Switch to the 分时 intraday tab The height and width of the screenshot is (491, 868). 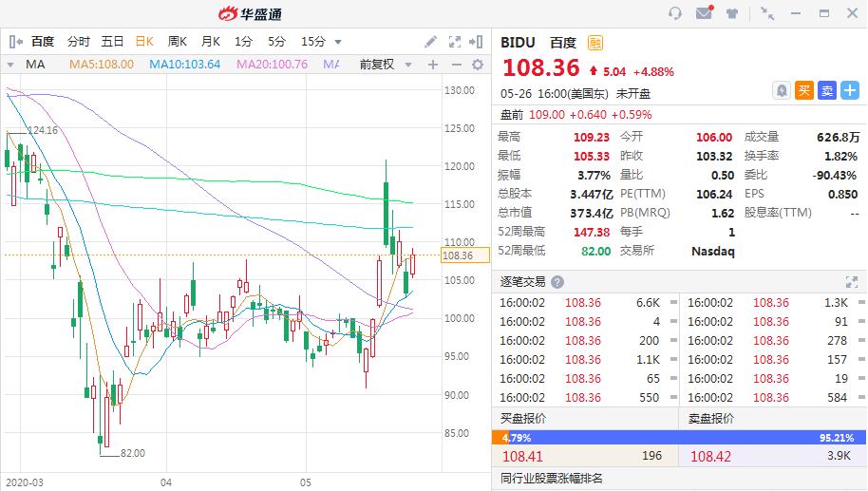(79, 42)
